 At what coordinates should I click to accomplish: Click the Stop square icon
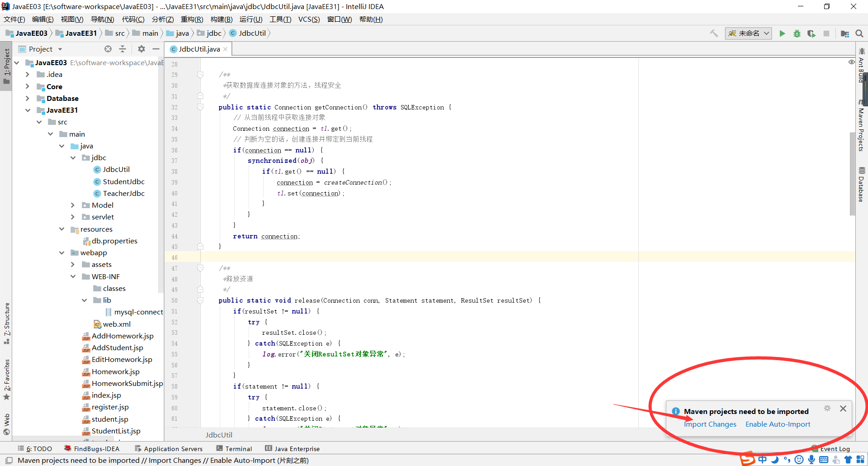click(x=826, y=33)
